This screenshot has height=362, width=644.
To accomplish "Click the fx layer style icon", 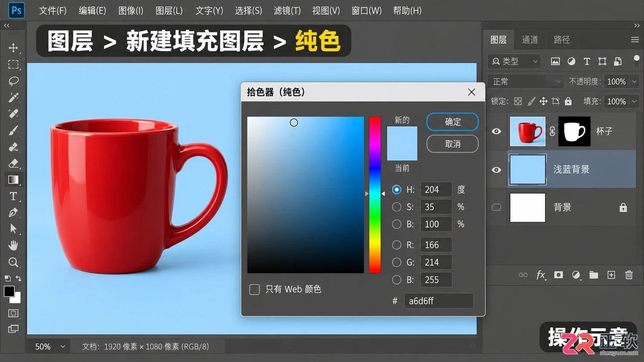I will point(541,275).
